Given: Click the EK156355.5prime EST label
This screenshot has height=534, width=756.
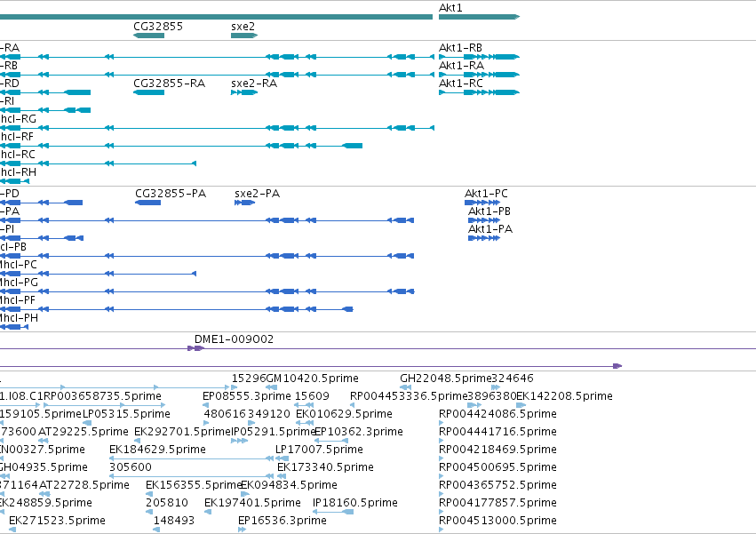Looking at the screenshot, I should [194, 485].
